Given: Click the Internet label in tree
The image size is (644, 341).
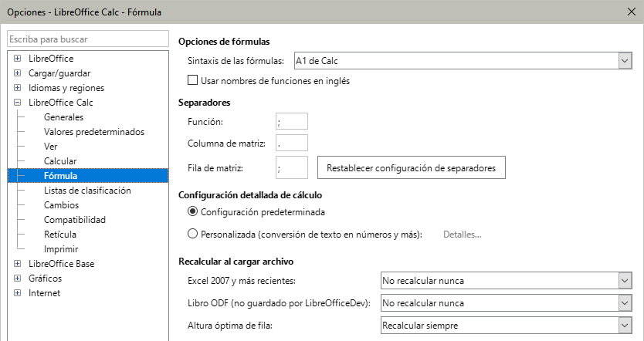Looking at the screenshot, I should coord(44,293).
